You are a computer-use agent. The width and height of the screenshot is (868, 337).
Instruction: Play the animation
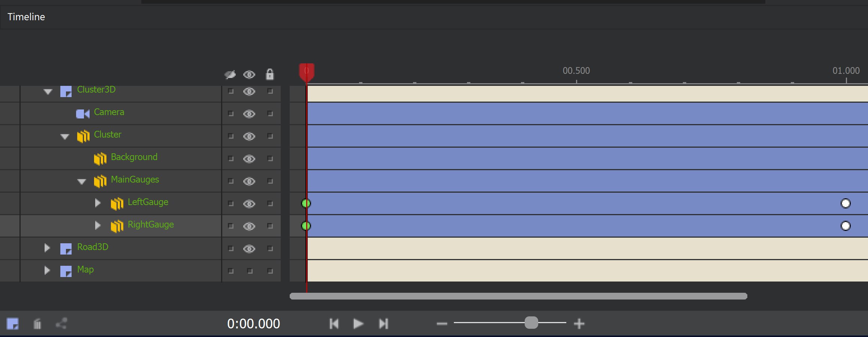358,324
